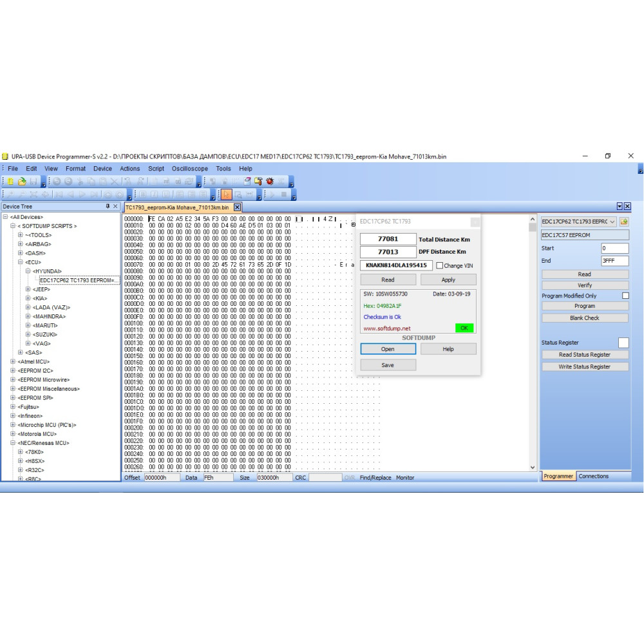The width and height of the screenshot is (644, 644).
Task: Click the Fill with 00 icon
Action: (x=178, y=181)
